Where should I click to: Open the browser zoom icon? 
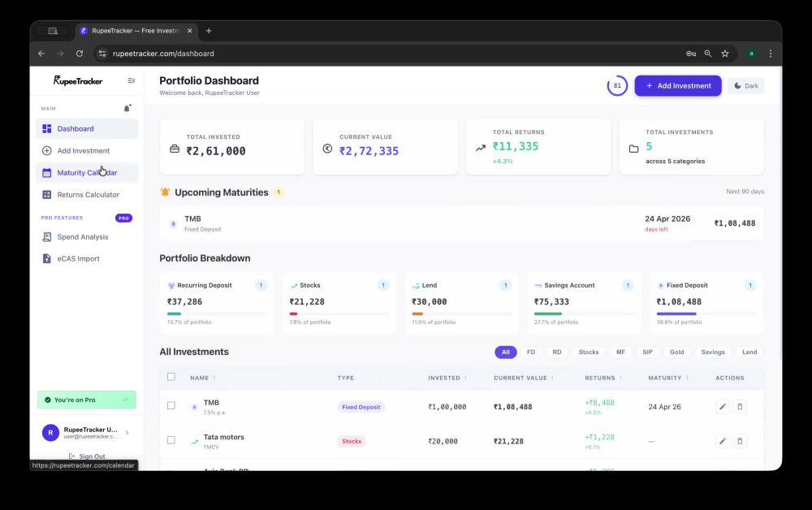[x=708, y=54]
